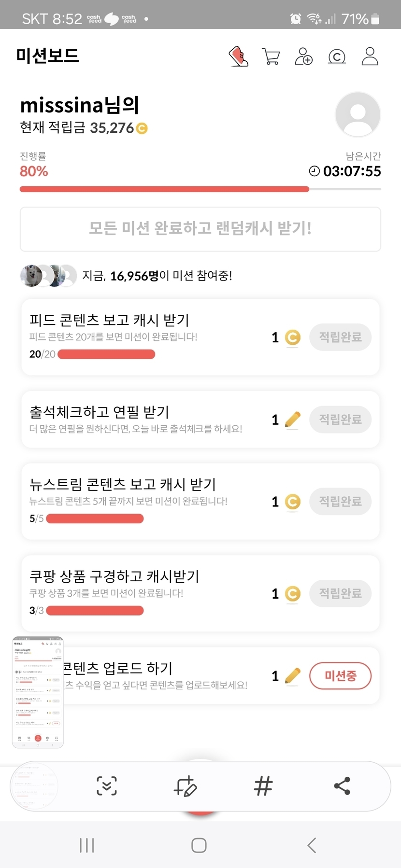
Task: Open the cash coin balance icon
Action: pos(337,56)
